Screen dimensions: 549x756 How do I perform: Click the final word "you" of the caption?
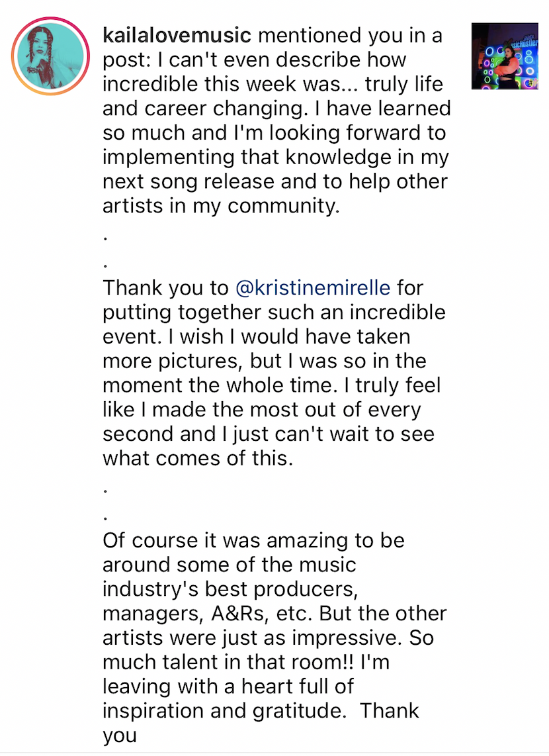tap(120, 735)
